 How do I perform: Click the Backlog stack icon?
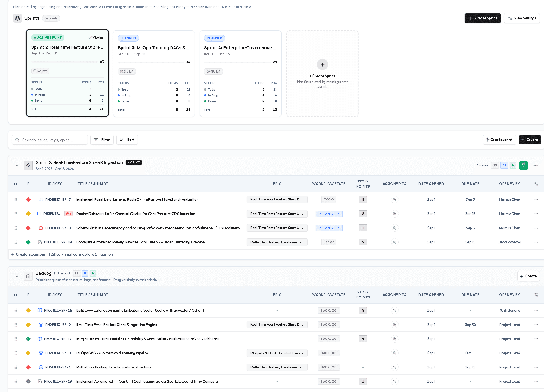coord(28,276)
